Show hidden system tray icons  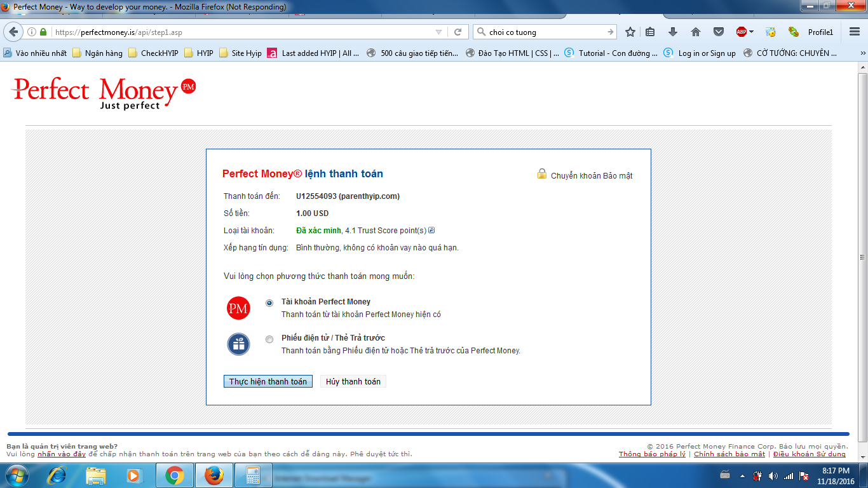pos(742,476)
